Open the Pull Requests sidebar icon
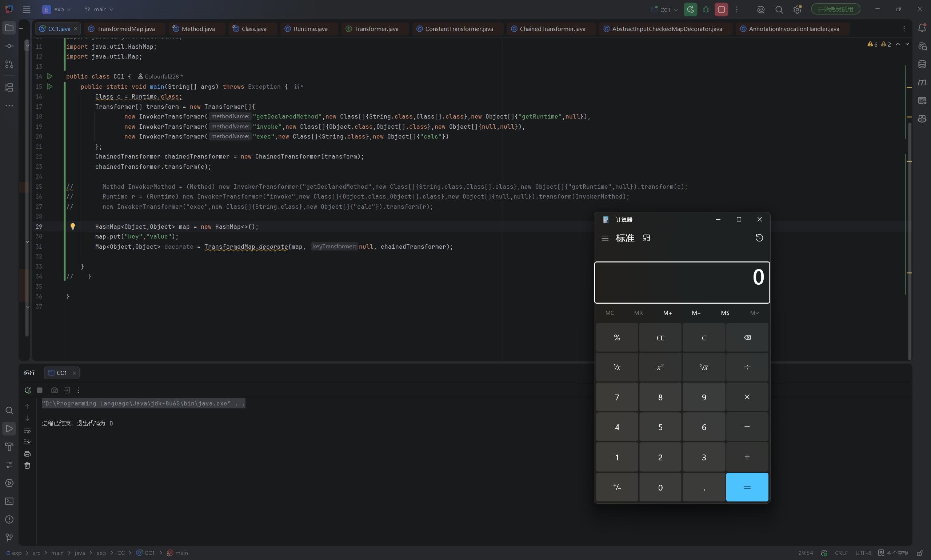 click(9, 64)
